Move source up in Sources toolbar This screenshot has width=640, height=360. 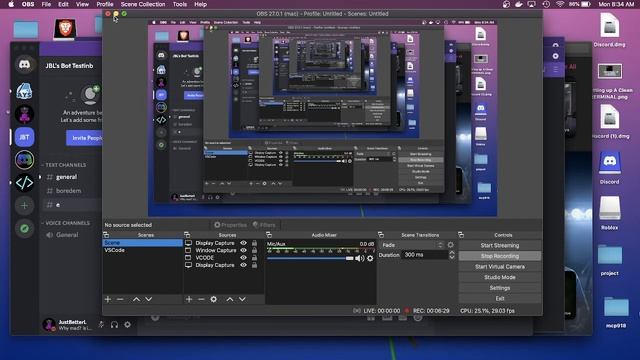coord(230,299)
